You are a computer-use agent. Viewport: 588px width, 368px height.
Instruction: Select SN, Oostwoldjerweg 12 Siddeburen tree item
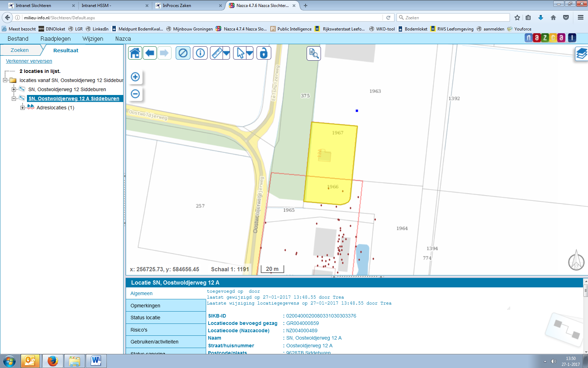[x=67, y=89]
